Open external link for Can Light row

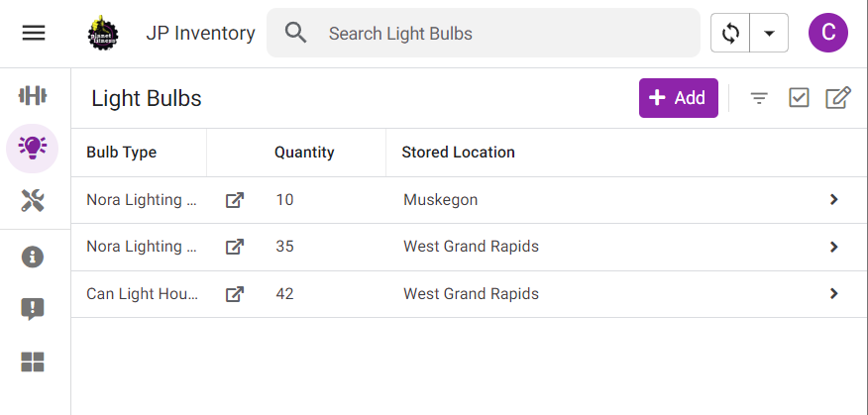tap(234, 294)
